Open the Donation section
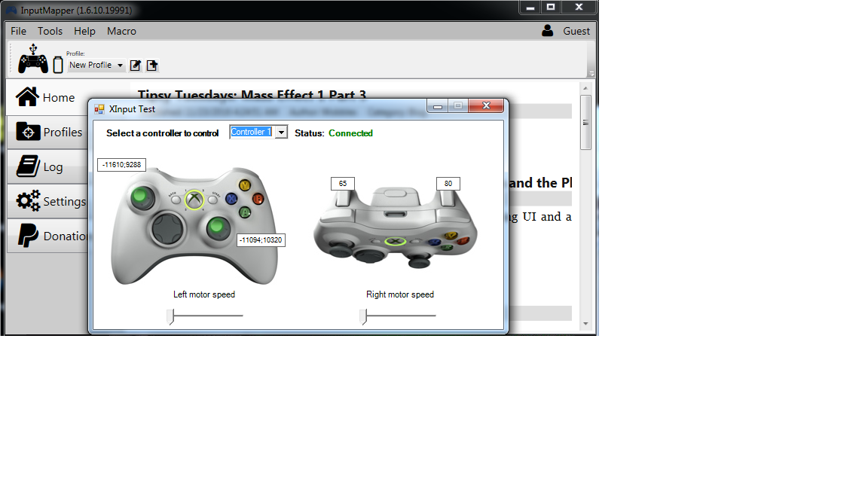 tap(48, 236)
